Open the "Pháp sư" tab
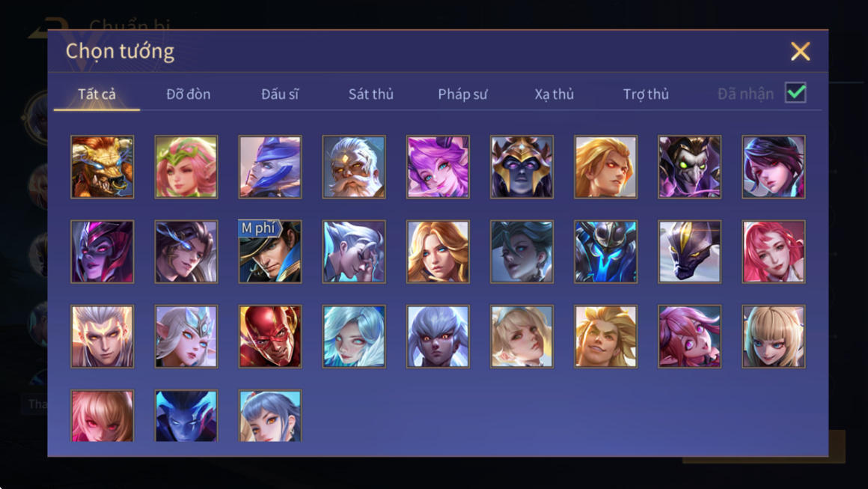Viewport: 868px width, 489px height. point(462,94)
